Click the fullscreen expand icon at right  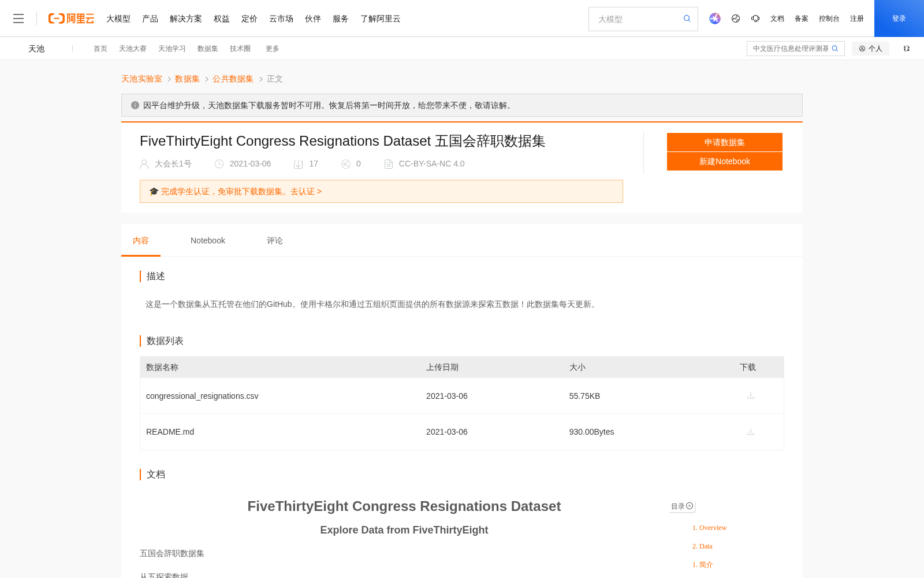click(907, 49)
